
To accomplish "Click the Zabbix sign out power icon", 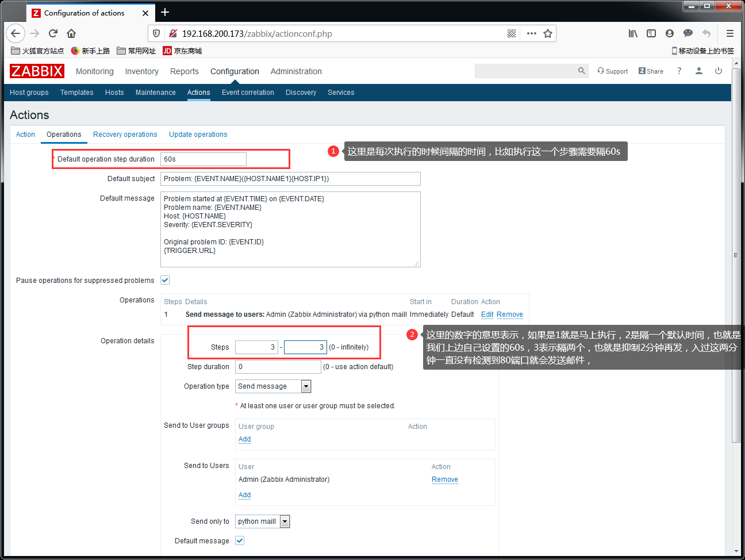I will tap(719, 71).
